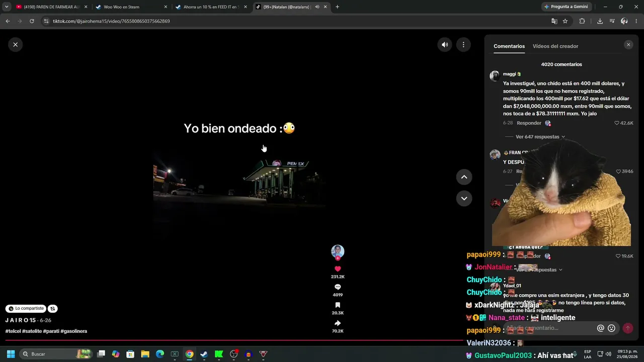Open the Chrome three-dot menu
Viewport: 644px width, 362px height.
tap(636, 21)
